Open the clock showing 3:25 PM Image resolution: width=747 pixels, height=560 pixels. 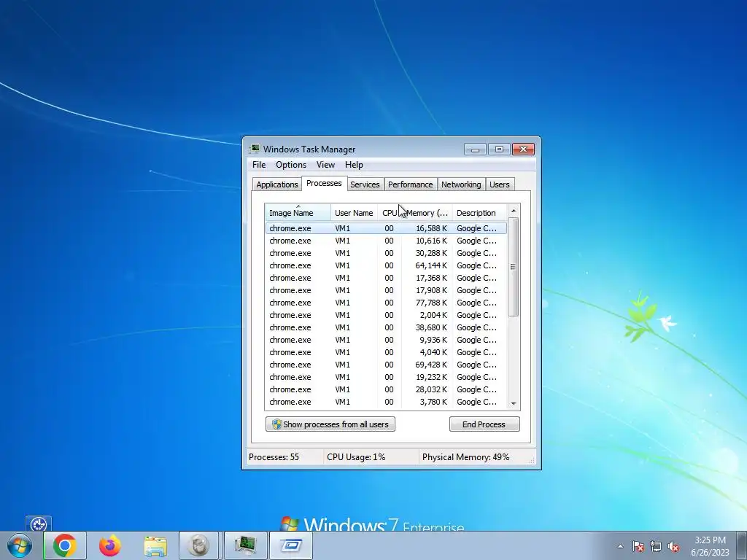click(x=710, y=545)
